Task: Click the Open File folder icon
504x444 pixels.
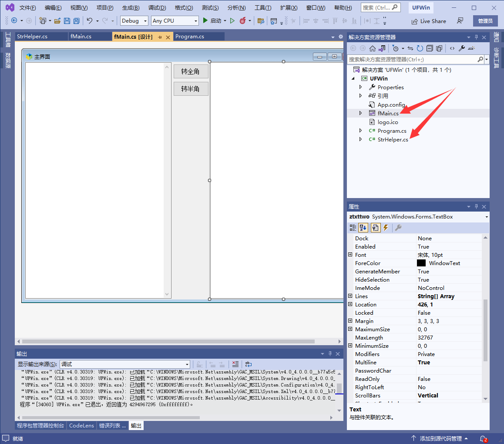Action: tap(57, 20)
